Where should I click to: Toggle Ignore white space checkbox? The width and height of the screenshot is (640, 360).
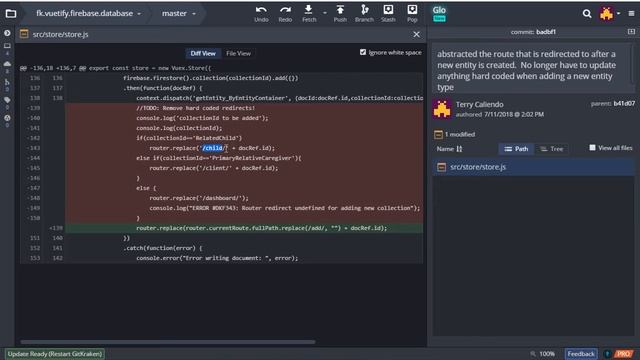363,52
